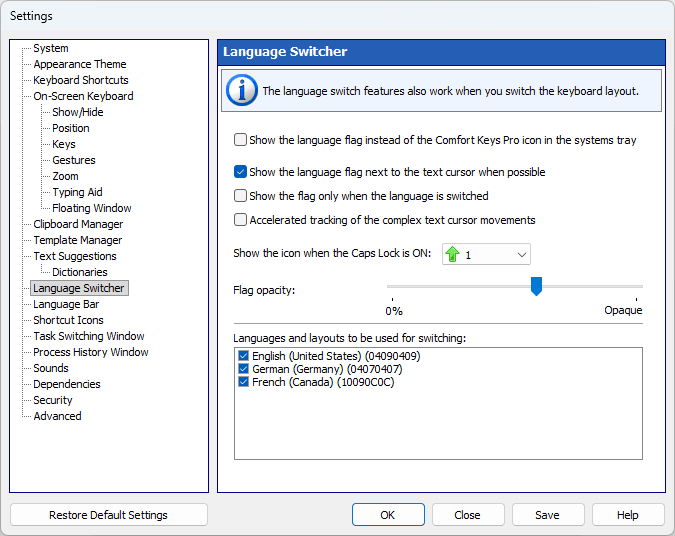The height and width of the screenshot is (536, 675).
Task: Click the Close button
Action: 468,515
